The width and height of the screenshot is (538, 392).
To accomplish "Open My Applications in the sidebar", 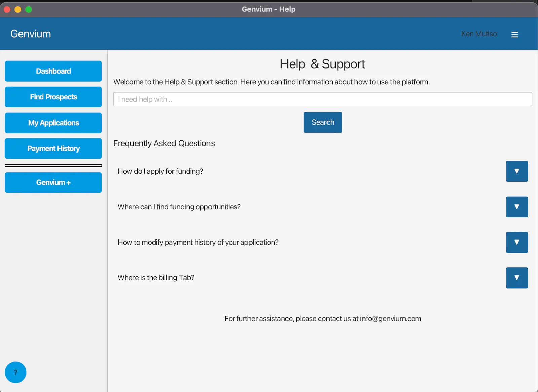I will point(53,123).
